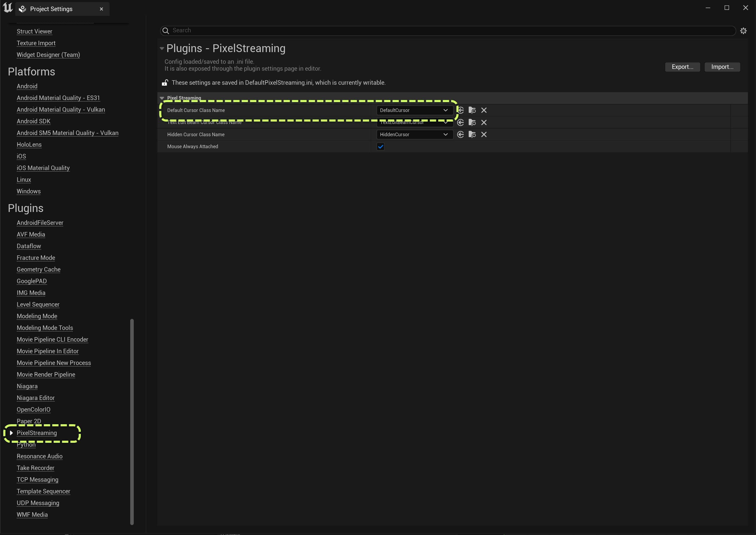Collapse the Pixel Streaming category section

click(162, 98)
